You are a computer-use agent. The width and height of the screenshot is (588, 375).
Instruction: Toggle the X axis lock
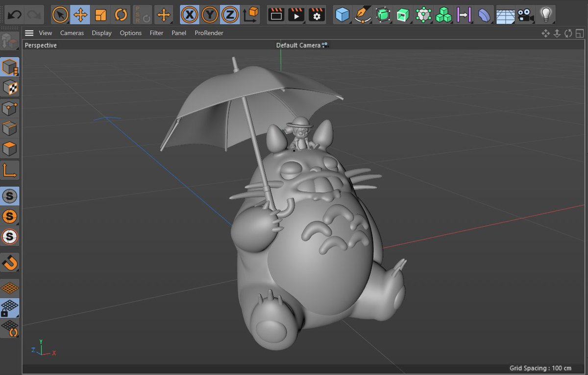tap(190, 15)
